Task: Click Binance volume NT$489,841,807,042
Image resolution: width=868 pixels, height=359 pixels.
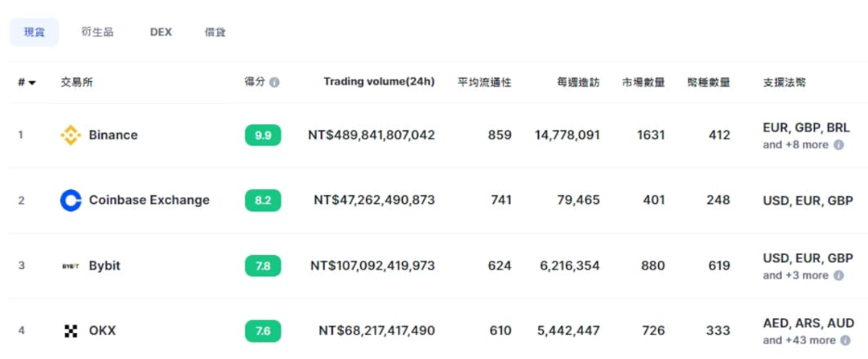Action: 371,135
